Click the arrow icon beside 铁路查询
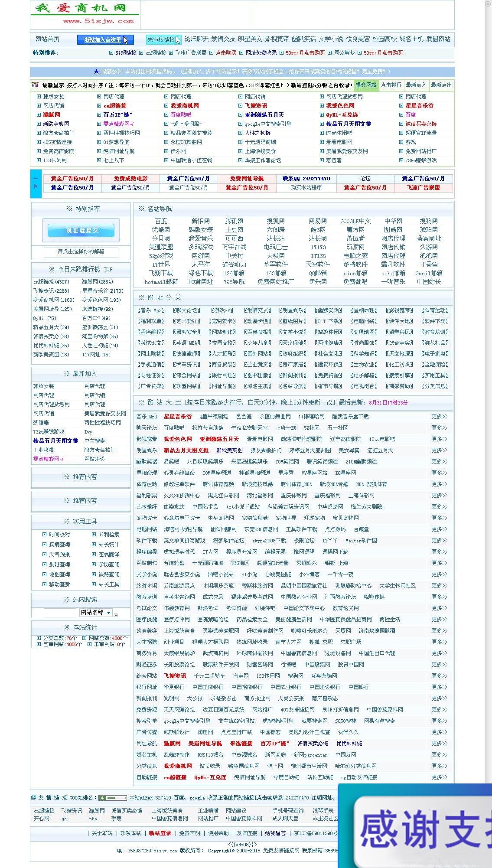Viewport: 492px width, 868px height. [94, 574]
